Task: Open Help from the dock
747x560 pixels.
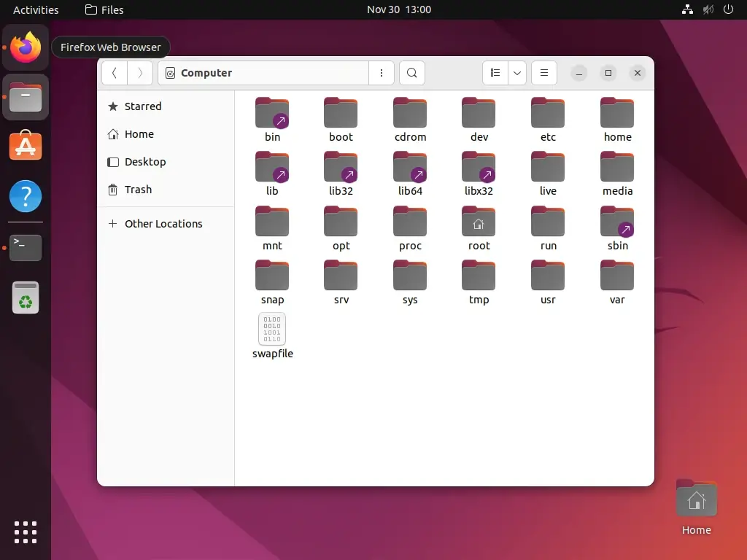Action: coord(26,196)
